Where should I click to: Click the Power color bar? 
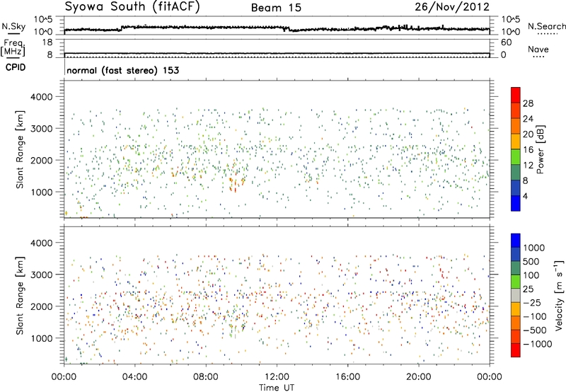point(516,149)
